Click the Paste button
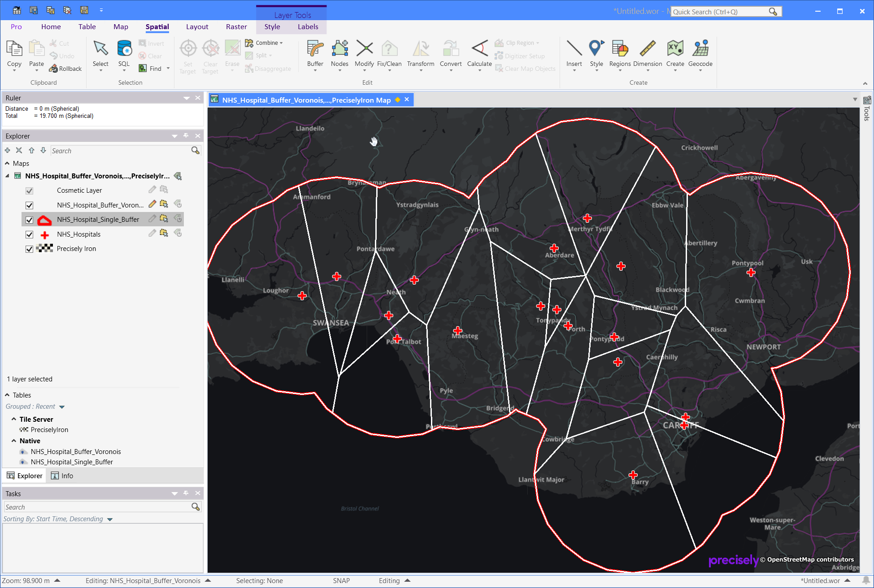The image size is (874, 588). click(x=36, y=54)
